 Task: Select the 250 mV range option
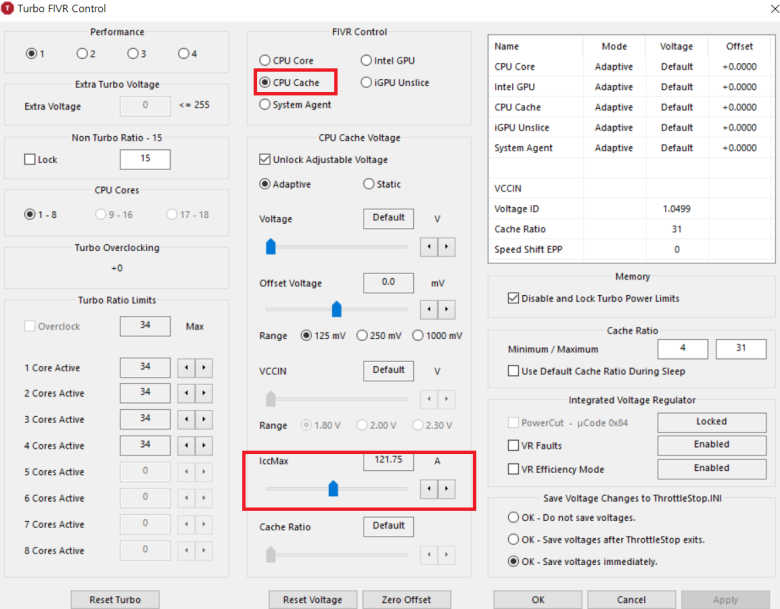pyautogui.click(x=362, y=336)
